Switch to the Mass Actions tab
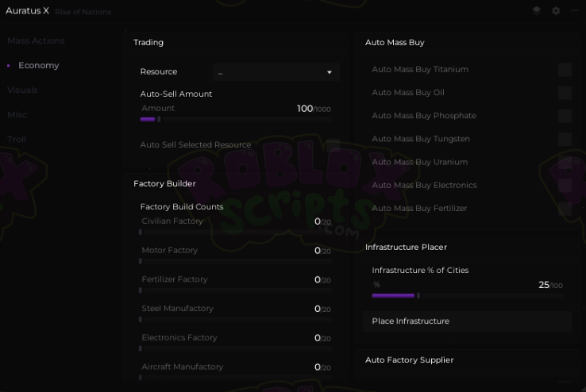Image resolution: width=586 pixels, height=392 pixels. tap(36, 40)
